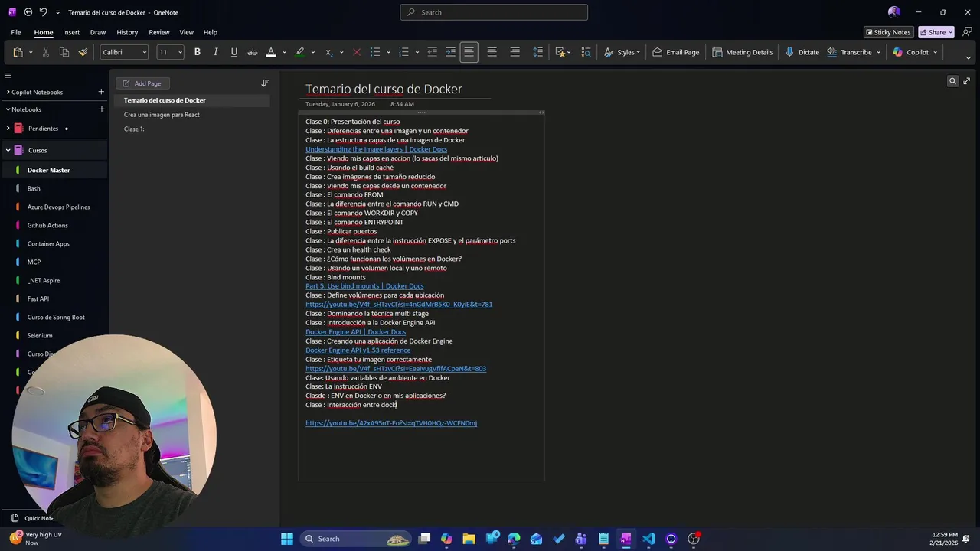The height and width of the screenshot is (551, 980).
Task: Open the Styles dropdown
Action: 622,52
